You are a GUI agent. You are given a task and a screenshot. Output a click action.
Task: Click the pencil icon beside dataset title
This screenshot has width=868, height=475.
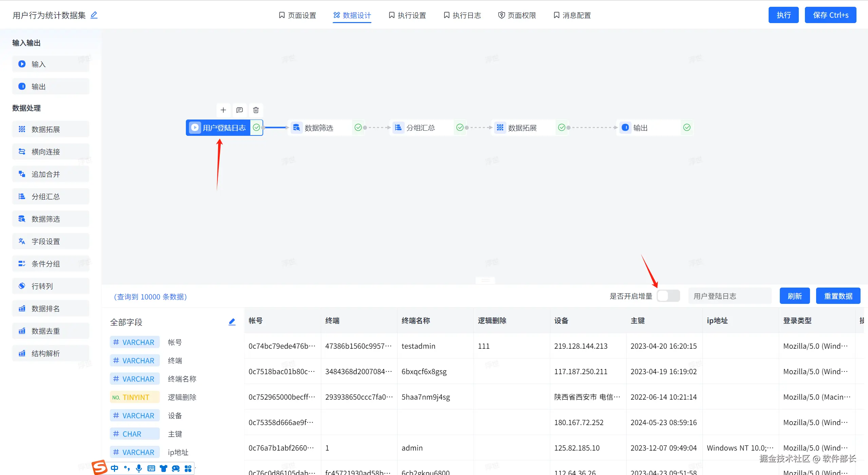pyautogui.click(x=94, y=15)
